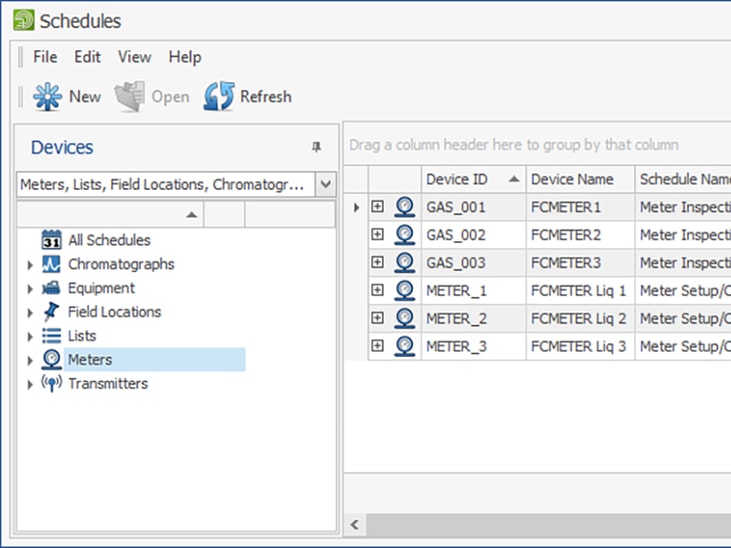Image resolution: width=731 pixels, height=548 pixels.
Task: Expand the Lists tree node
Action: 30,336
